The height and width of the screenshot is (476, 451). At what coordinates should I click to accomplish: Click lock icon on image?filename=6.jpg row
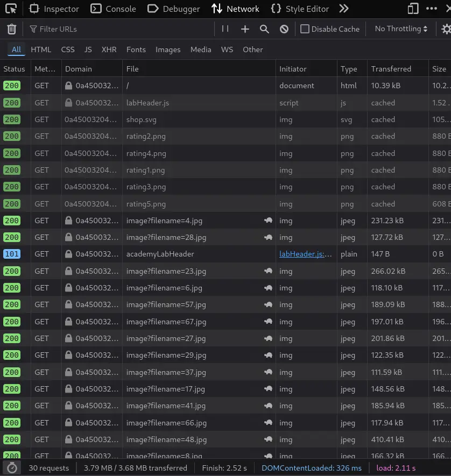[x=69, y=287]
